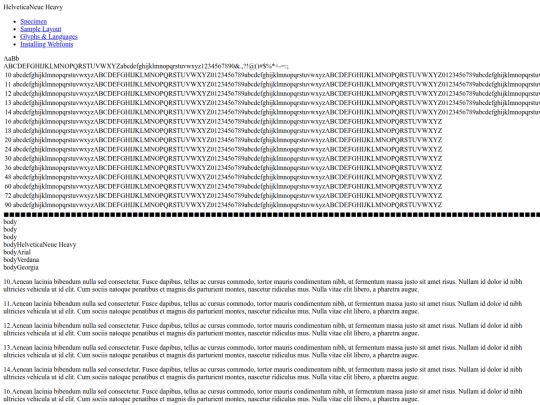Click the paragraph starting with 13.Aenean
The width and height of the screenshot is (540, 405).
coord(263,351)
